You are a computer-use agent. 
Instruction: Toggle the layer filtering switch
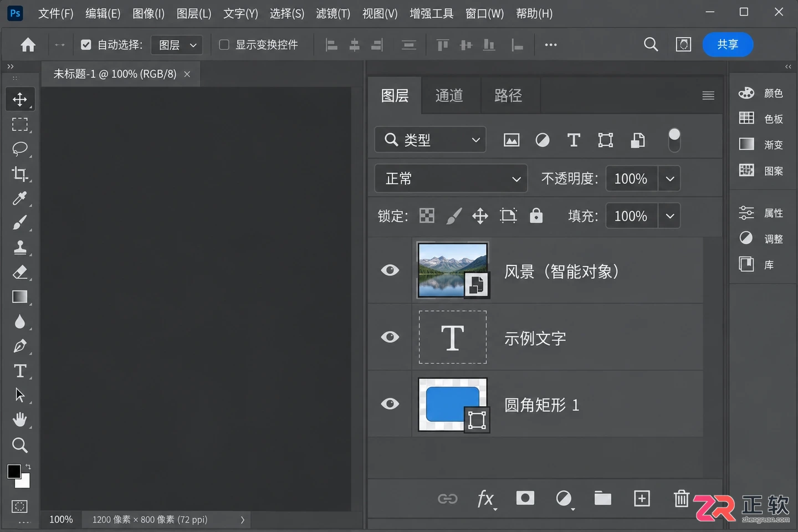click(674, 140)
